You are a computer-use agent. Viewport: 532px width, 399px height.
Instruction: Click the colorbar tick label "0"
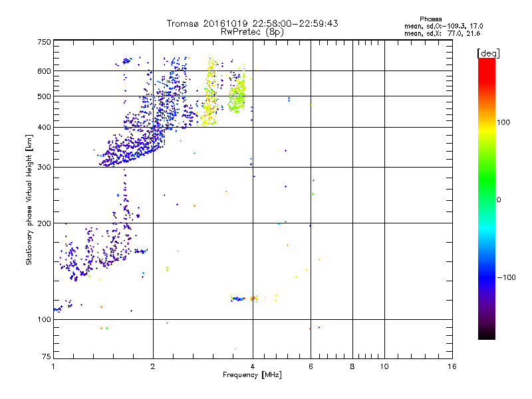point(499,200)
